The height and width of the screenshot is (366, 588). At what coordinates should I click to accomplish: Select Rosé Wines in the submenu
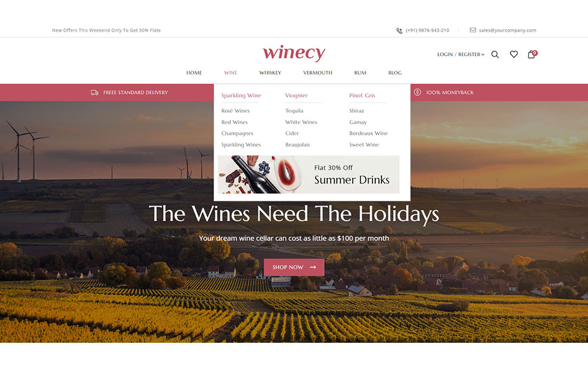point(235,111)
